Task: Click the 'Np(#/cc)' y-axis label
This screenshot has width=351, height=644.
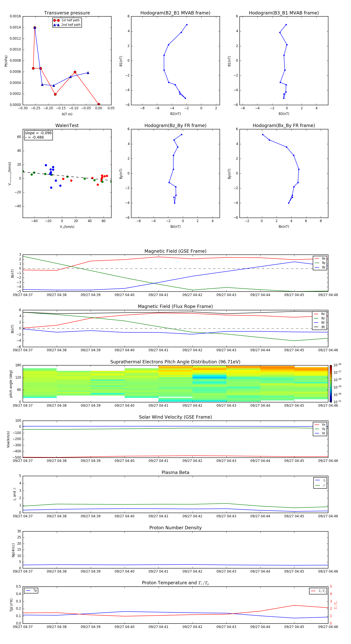Action: click(13, 550)
